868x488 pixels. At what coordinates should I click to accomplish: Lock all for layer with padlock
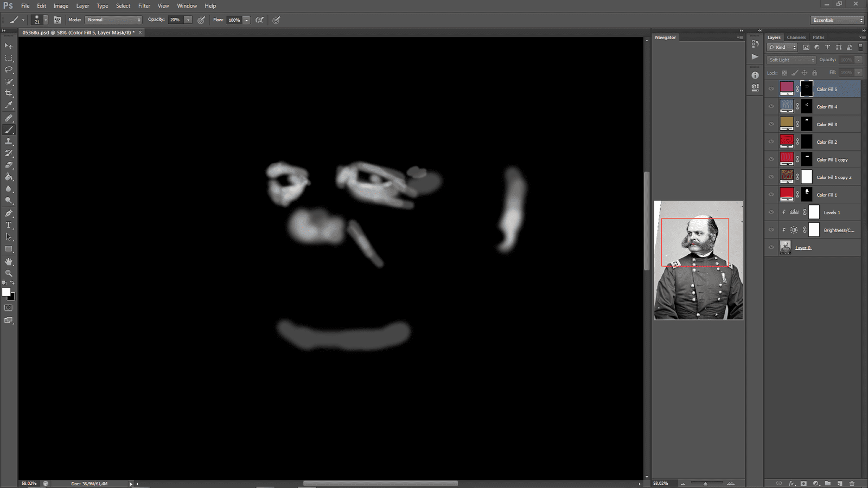click(814, 73)
